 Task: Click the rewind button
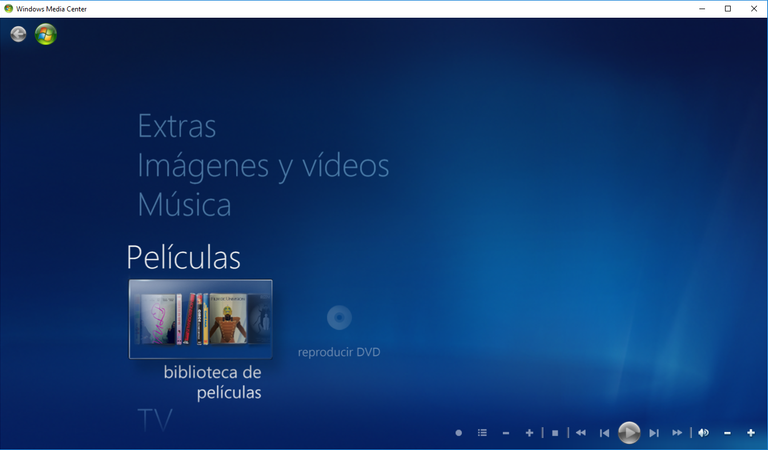click(x=581, y=433)
